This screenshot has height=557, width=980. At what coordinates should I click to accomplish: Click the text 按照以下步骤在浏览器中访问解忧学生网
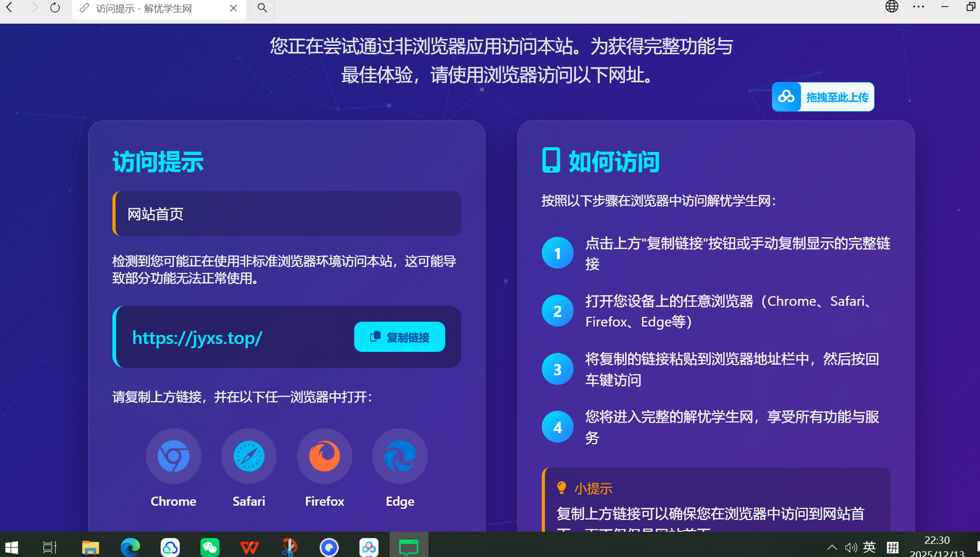(x=658, y=201)
